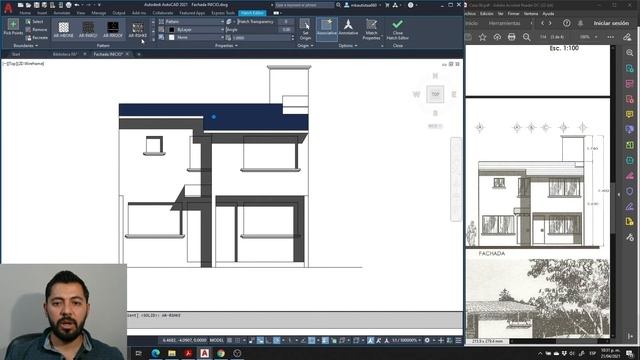Open the View ribbon tab

[x=80, y=13]
